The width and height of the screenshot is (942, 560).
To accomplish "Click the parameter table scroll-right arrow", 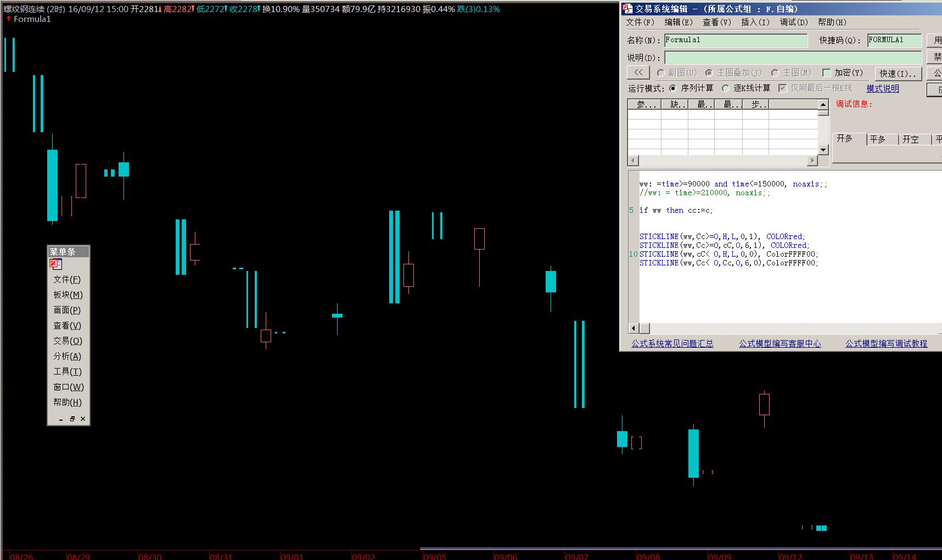I will click(812, 161).
